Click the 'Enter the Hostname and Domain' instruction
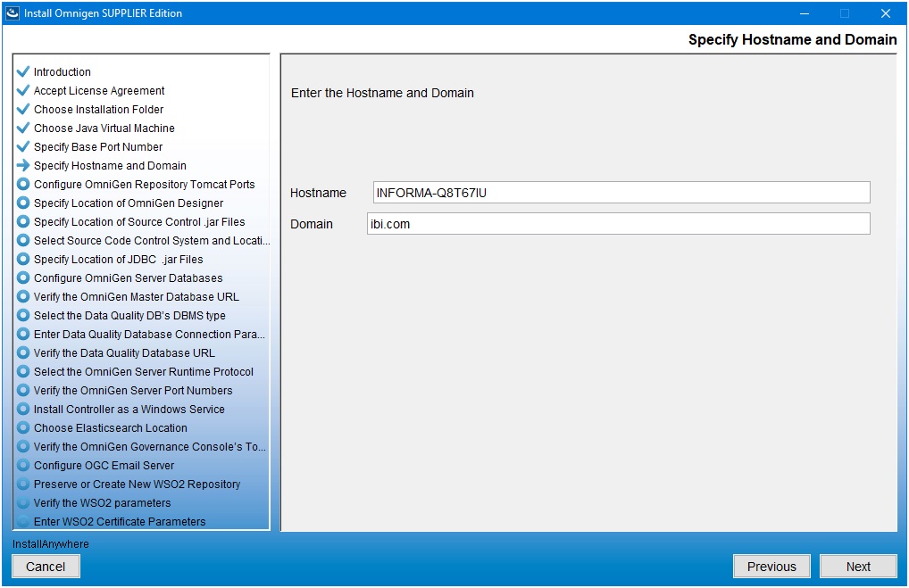909x588 pixels. tap(382, 93)
